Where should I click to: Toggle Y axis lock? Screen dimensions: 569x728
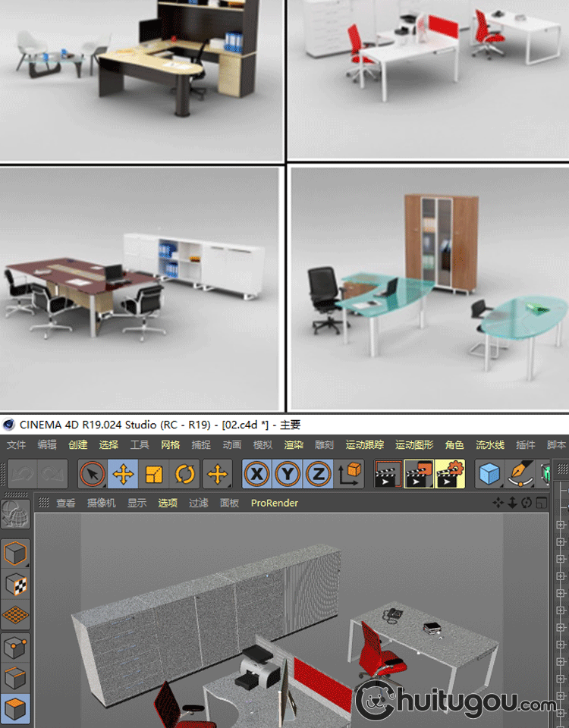click(288, 475)
